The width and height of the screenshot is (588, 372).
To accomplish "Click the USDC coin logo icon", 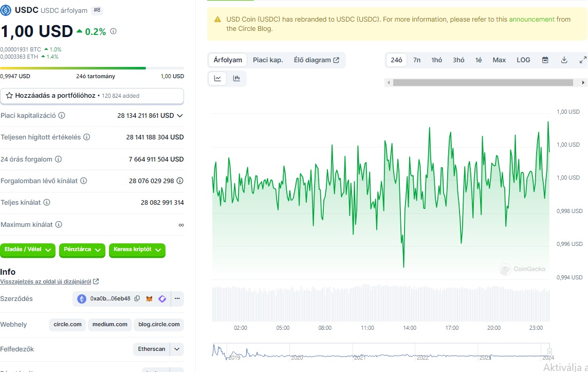I will click(x=6, y=10).
